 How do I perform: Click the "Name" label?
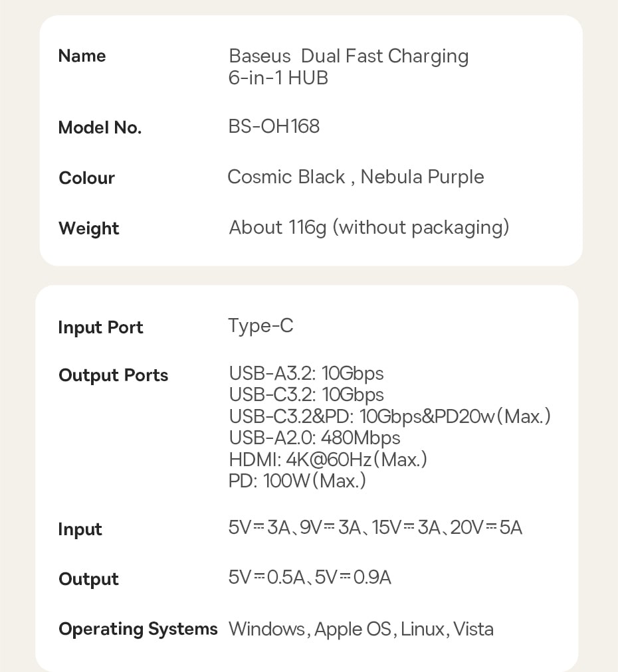[x=82, y=56]
